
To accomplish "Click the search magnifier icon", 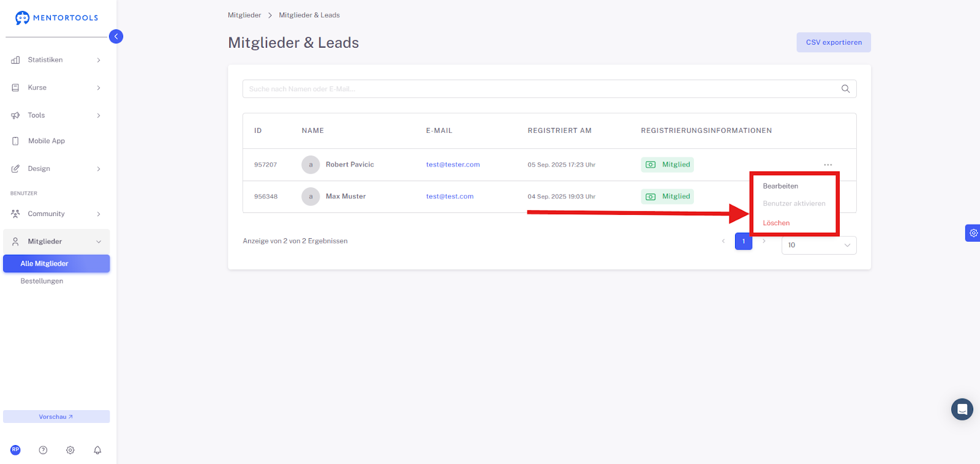I will pos(845,89).
